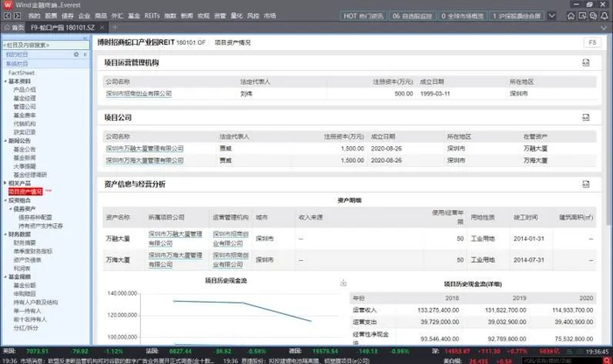Click the settings gear in 我的栏目 row
Screen dimensions: 613x364
[76, 54]
